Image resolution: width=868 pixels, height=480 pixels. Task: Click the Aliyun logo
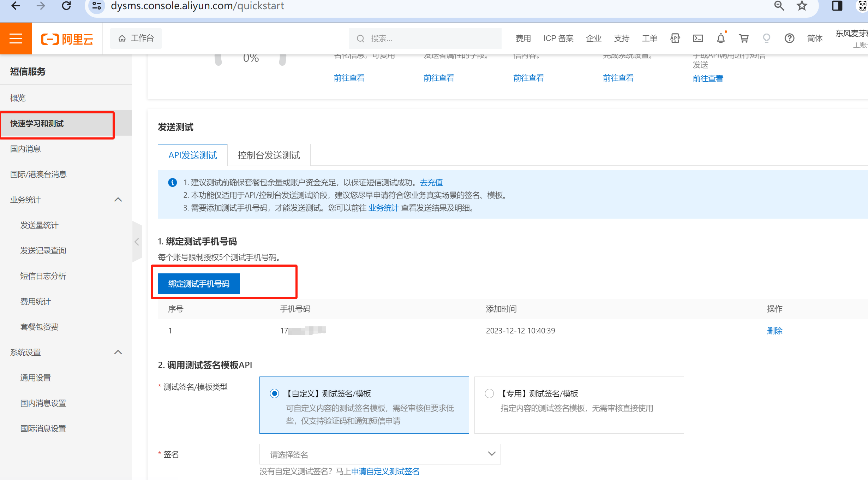[x=67, y=39]
